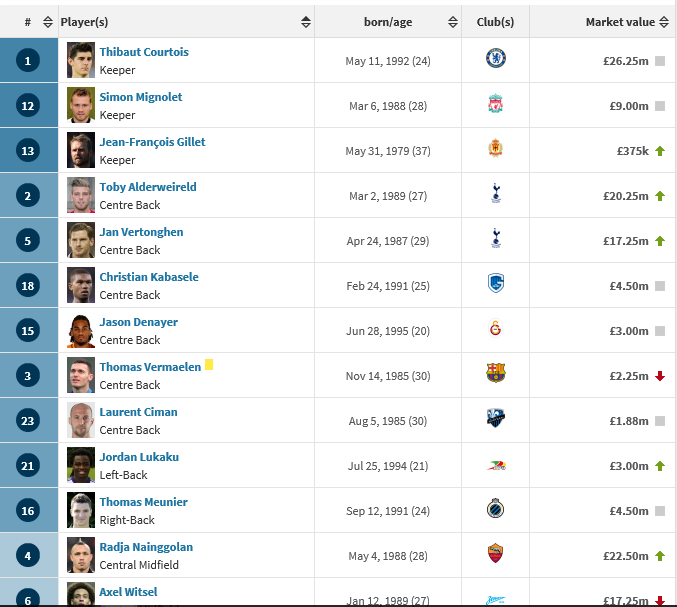Click the yellow card marker beside Vermaelen
Screen dimensions: 677x607
(x=209, y=365)
